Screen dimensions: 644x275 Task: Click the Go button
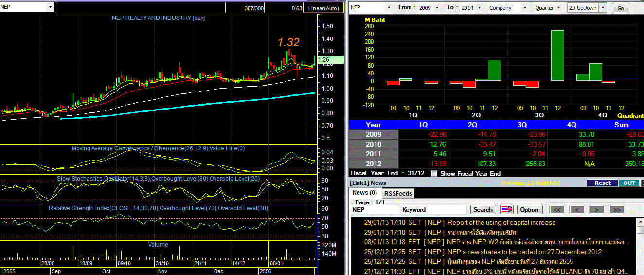tap(620, 8)
